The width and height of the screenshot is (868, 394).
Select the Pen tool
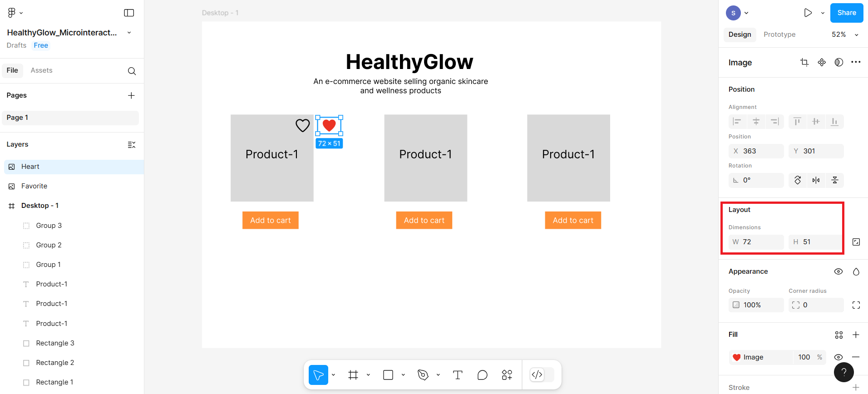(x=423, y=375)
